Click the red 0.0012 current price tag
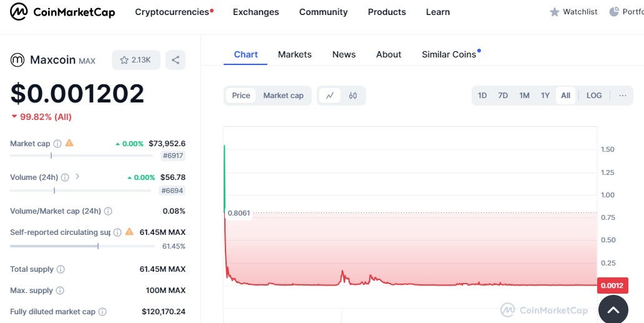This screenshot has width=644, height=323. click(x=612, y=285)
